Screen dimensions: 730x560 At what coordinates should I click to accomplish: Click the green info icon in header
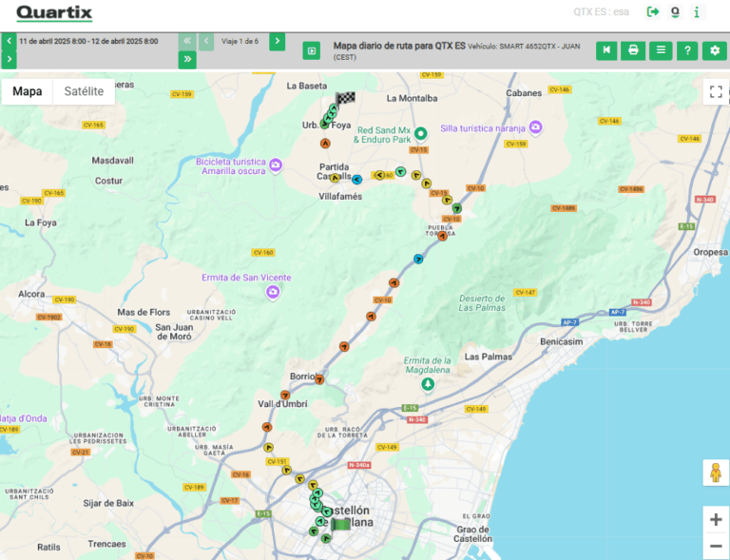pyautogui.click(x=697, y=12)
